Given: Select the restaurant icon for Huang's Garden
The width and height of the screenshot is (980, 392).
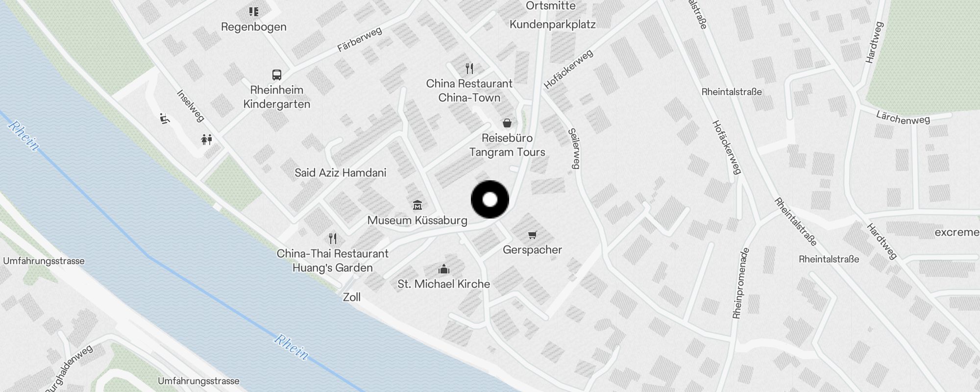Looking at the screenshot, I should 333,239.
